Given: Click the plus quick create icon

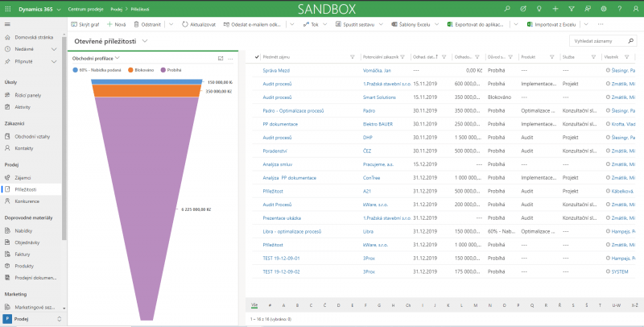Looking at the screenshot, I should 555,9.
